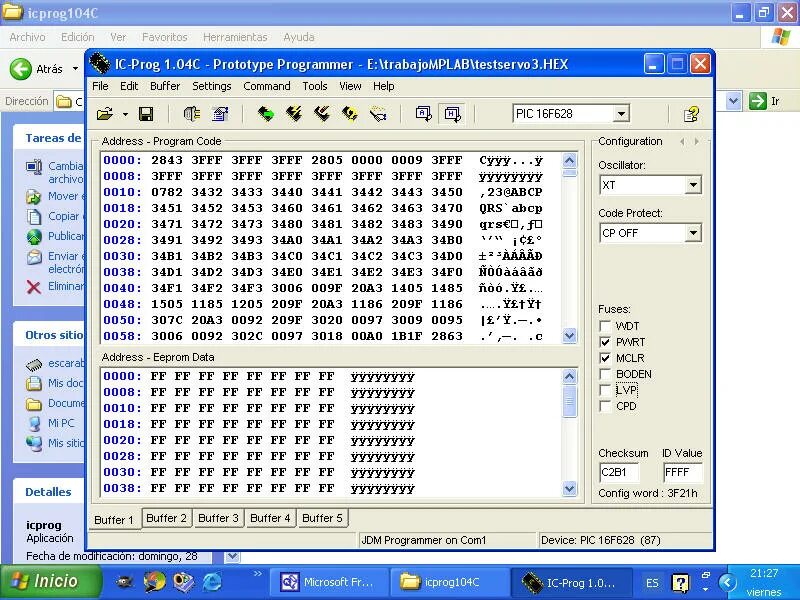
Task: Open the File menu in IC-Prog
Action: (100, 86)
